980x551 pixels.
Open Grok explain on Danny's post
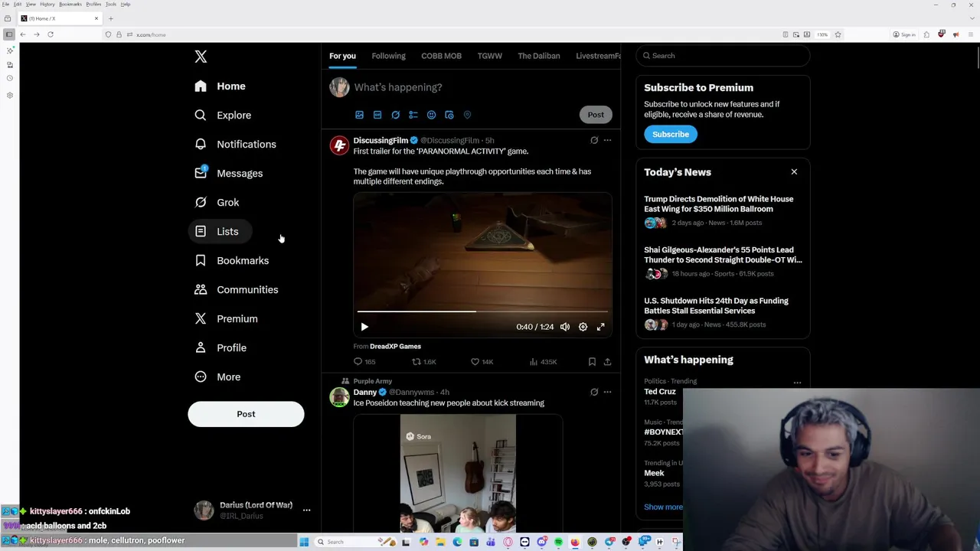click(594, 393)
